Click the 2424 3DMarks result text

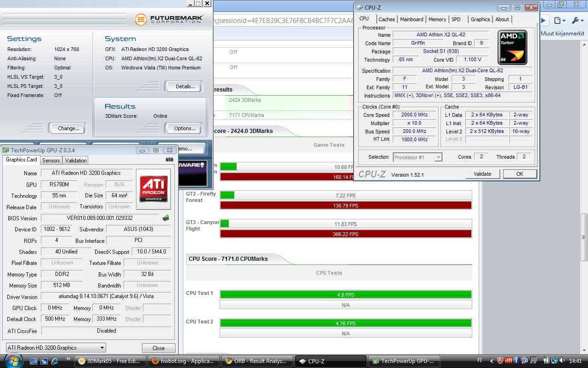(x=245, y=100)
